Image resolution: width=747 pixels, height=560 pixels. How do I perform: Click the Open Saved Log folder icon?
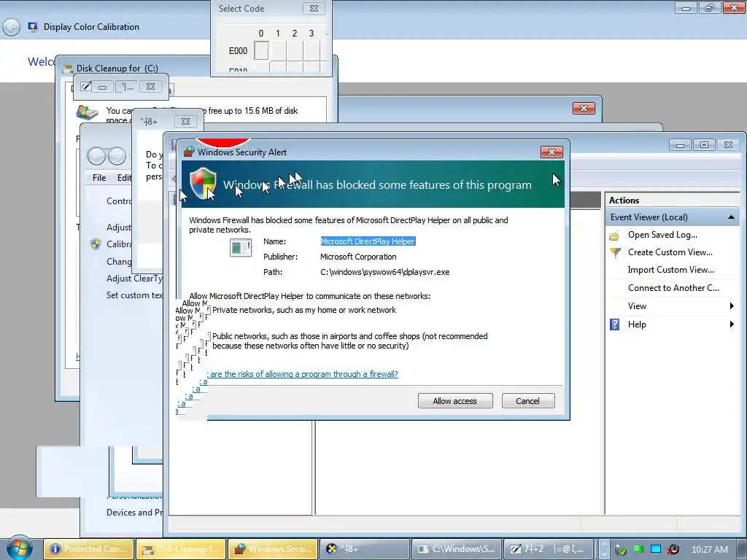pyautogui.click(x=614, y=236)
